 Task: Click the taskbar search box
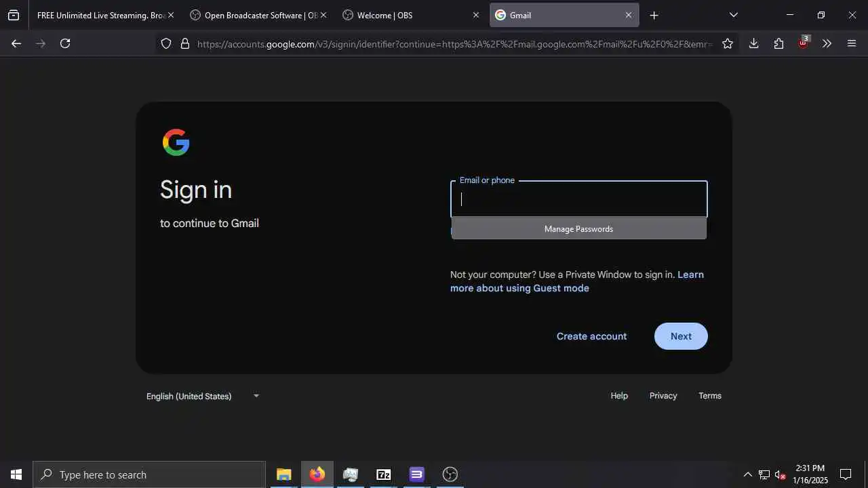[149, 474]
